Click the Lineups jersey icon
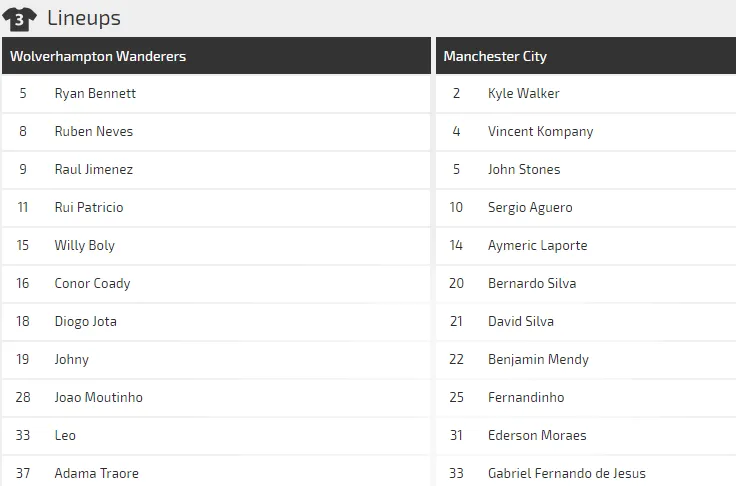This screenshot has width=736, height=486. coord(20,18)
